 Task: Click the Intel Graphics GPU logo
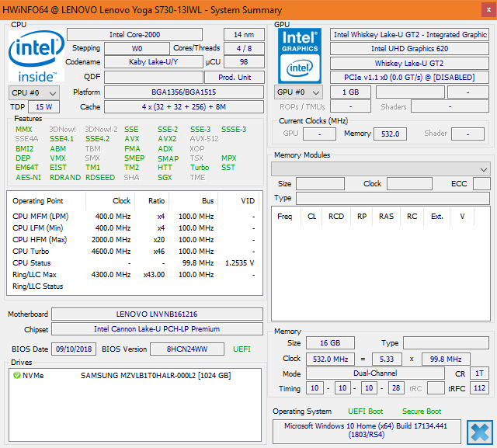pyautogui.click(x=300, y=56)
